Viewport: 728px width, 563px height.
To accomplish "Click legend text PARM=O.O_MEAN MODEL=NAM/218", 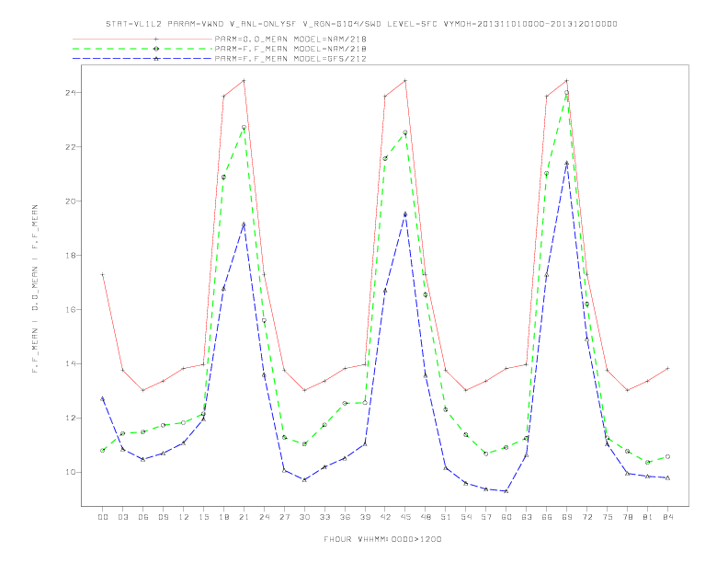I will [290, 39].
